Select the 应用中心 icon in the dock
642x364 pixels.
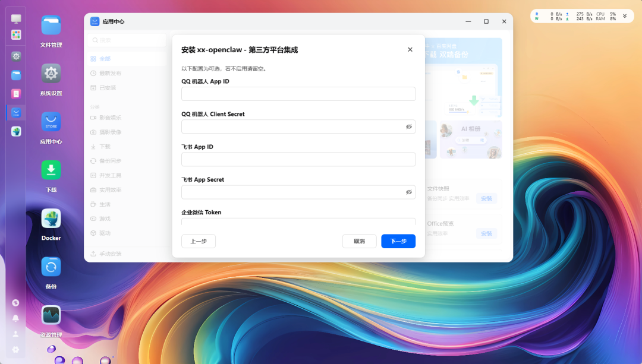pos(51,122)
